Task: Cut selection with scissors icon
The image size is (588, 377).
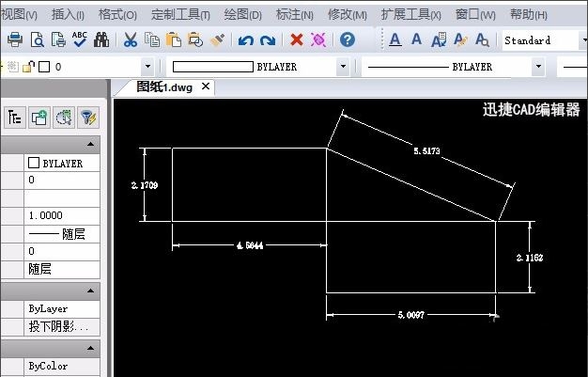Action: (x=131, y=39)
